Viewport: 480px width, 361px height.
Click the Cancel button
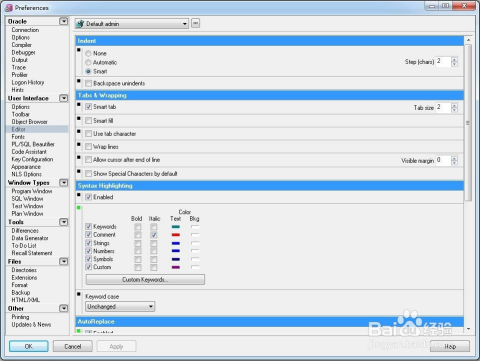73,346
